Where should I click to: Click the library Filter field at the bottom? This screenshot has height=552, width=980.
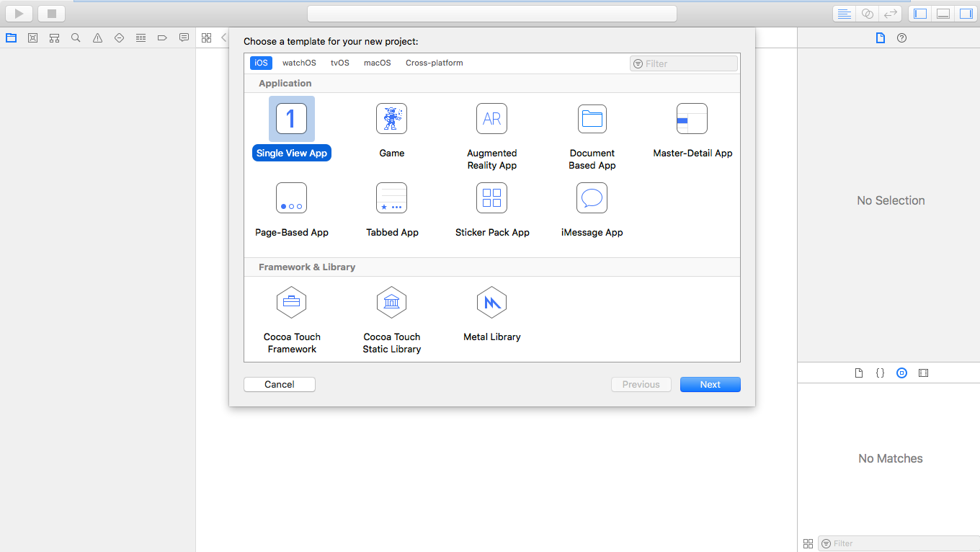[899, 543]
